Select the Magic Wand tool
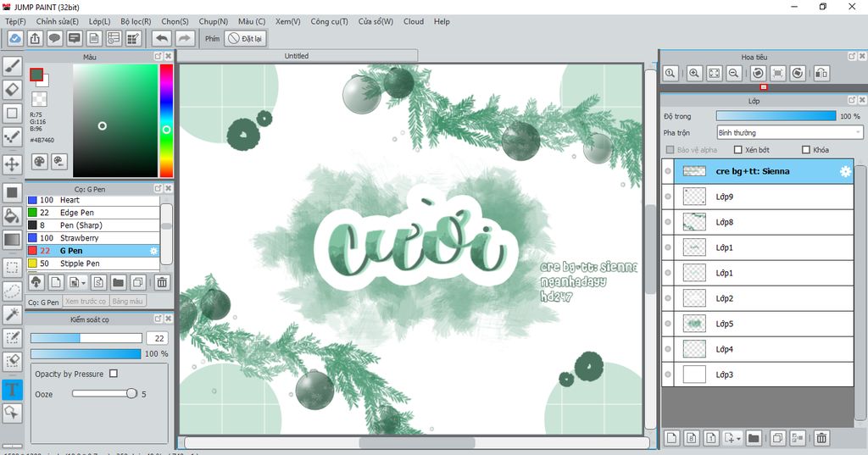The image size is (868, 455). pos(12,314)
